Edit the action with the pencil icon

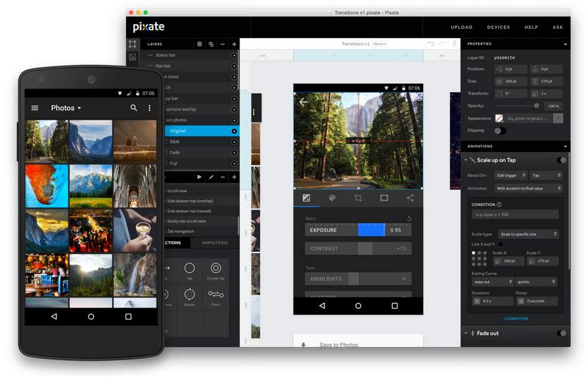click(211, 176)
